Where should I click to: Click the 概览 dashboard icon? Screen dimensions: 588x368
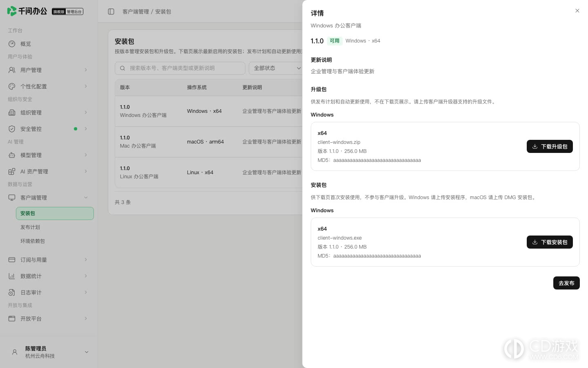pyautogui.click(x=12, y=44)
